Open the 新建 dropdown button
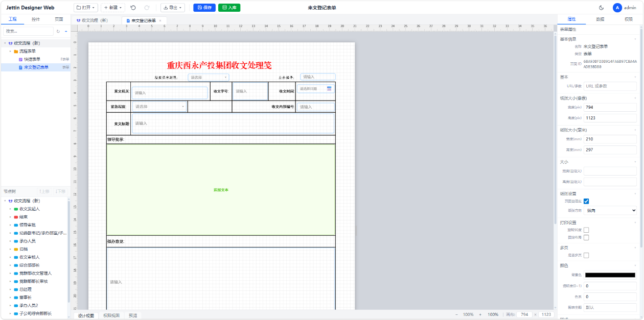Image resolution: width=644 pixels, height=320 pixels. (x=112, y=8)
